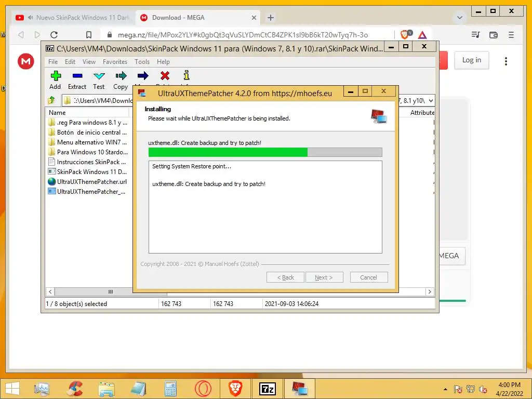
Task: Open the Windows Start button
Action: (x=12, y=389)
